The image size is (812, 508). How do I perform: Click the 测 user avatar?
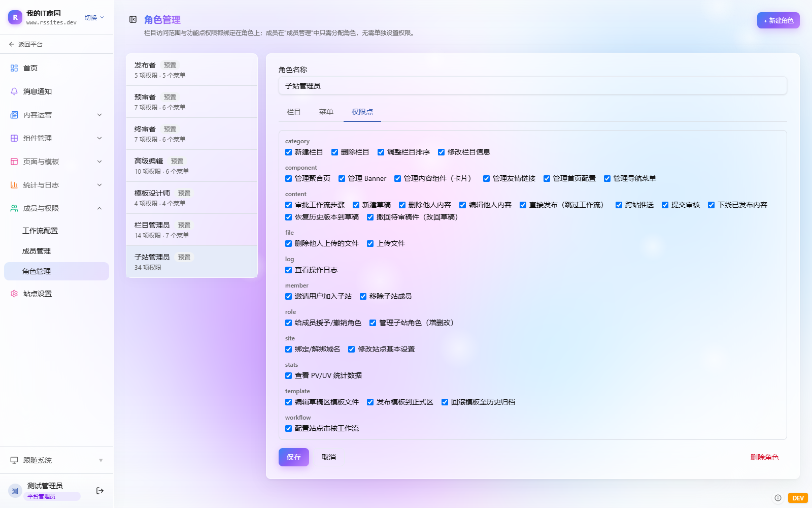(x=15, y=491)
